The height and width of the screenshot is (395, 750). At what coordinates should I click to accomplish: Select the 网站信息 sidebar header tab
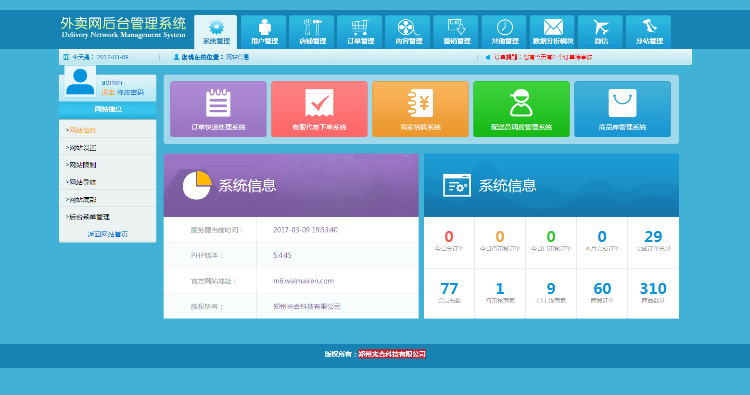click(x=108, y=110)
